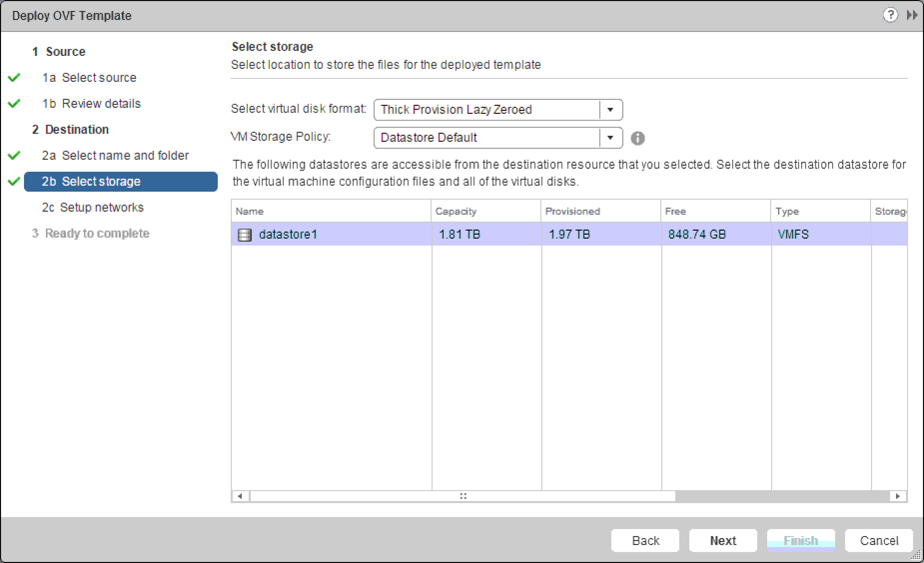
Task: Click the double-arrow expand icon in title bar
Action: (x=912, y=15)
